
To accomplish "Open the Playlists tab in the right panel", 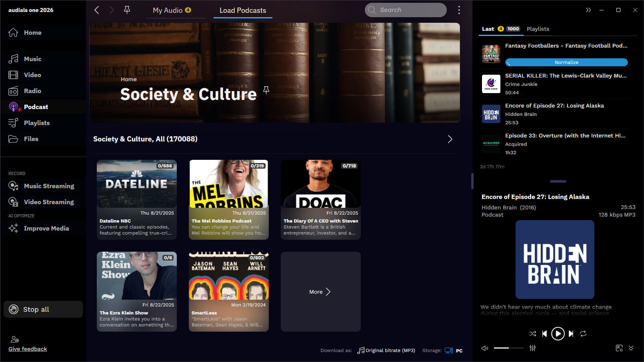I will [x=538, y=29].
